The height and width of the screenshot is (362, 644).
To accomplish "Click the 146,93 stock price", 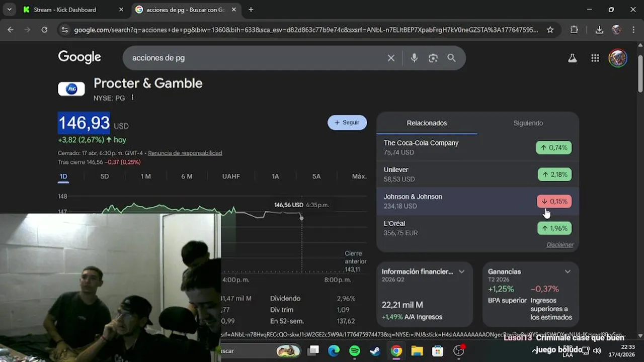I will tap(84, 123).
